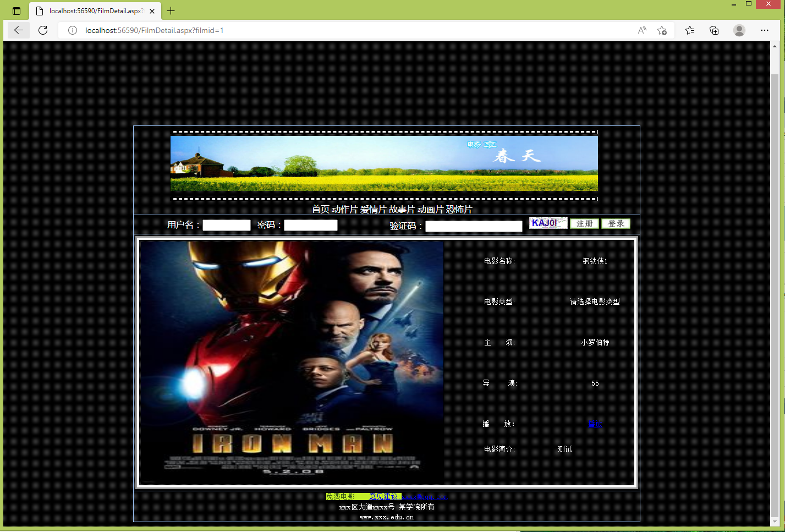View site information icon in address bar
785x532 pixels.
(x=73, y=30)
